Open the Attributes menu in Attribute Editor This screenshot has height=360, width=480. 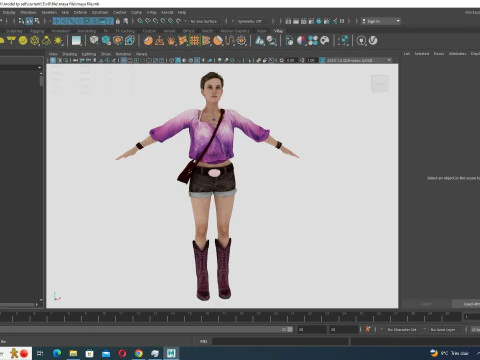tap(457, 54)
